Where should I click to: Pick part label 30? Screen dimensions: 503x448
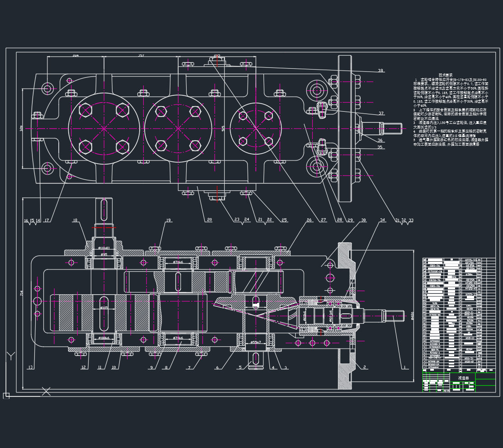(363, 220)
